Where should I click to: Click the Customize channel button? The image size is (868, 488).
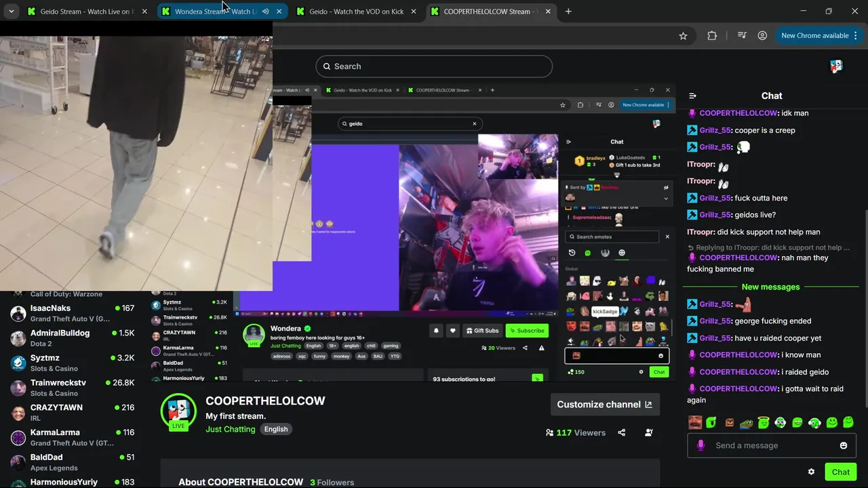pos(605,405)
